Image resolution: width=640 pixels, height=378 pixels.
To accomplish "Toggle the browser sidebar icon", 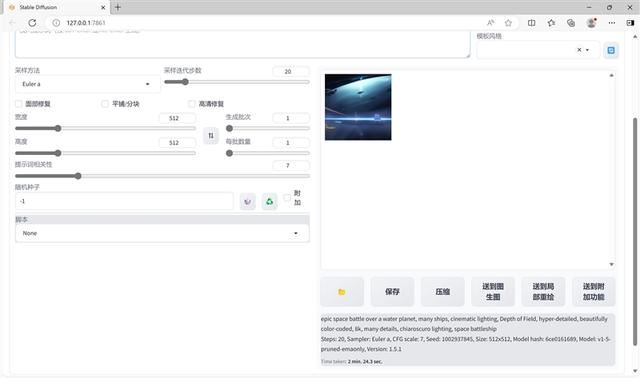I will click(x=630, y=23).
